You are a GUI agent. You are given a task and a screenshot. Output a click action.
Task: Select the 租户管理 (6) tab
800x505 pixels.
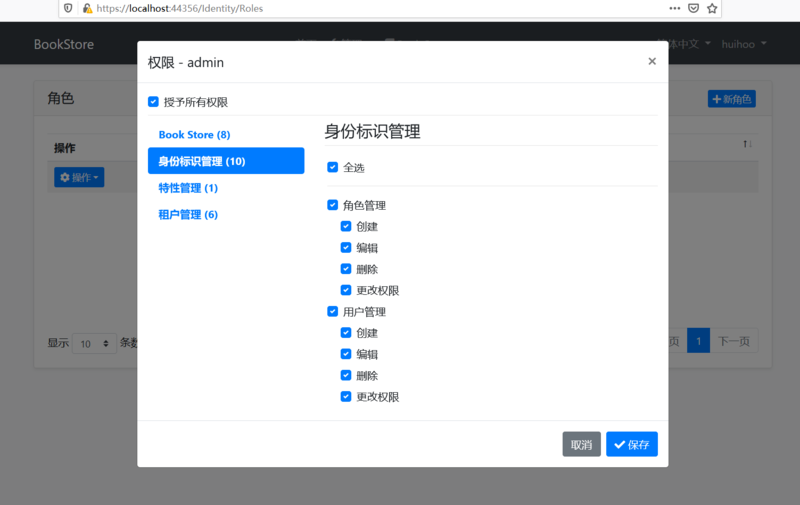point(188,214)
